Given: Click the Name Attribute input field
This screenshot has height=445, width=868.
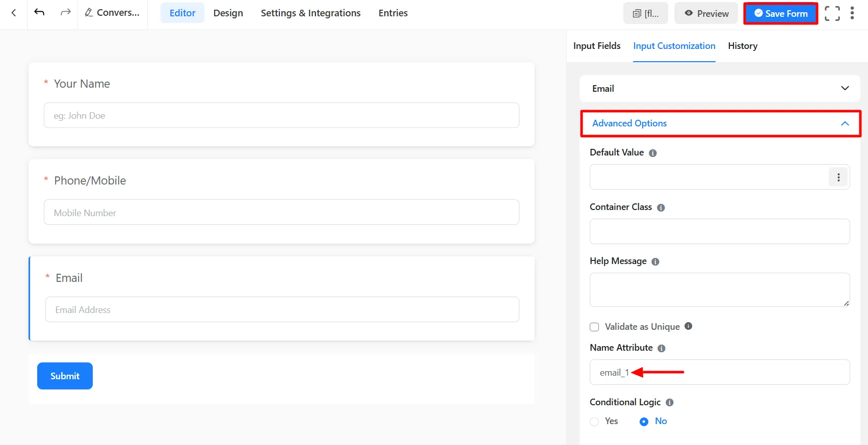Looking at the screenshot, I should click(739, 372).
